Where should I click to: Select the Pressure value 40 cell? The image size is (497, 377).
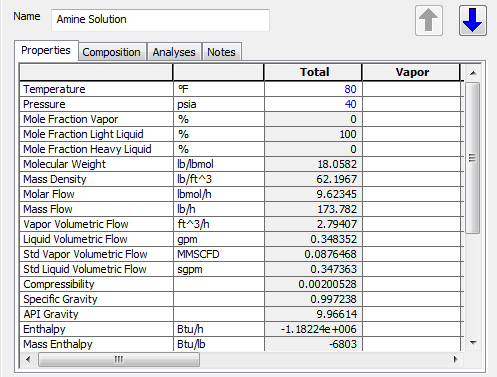coord(313,104)
